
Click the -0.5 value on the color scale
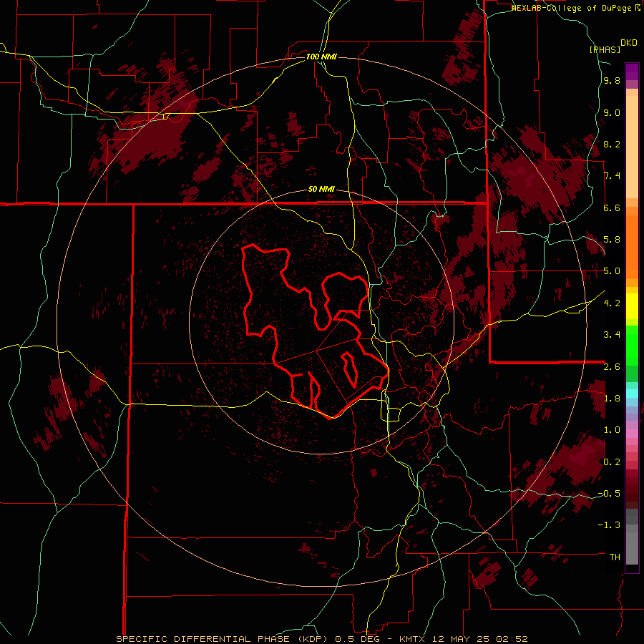609,494
